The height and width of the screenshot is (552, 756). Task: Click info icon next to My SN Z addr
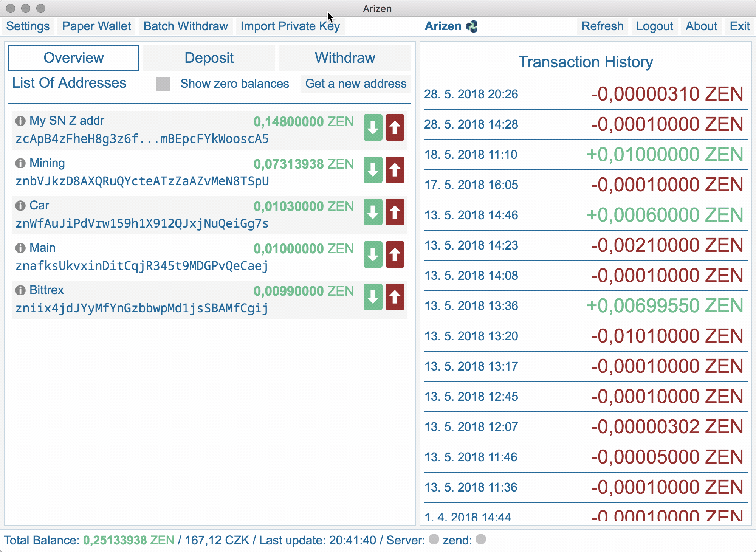(x=20, y=121)
